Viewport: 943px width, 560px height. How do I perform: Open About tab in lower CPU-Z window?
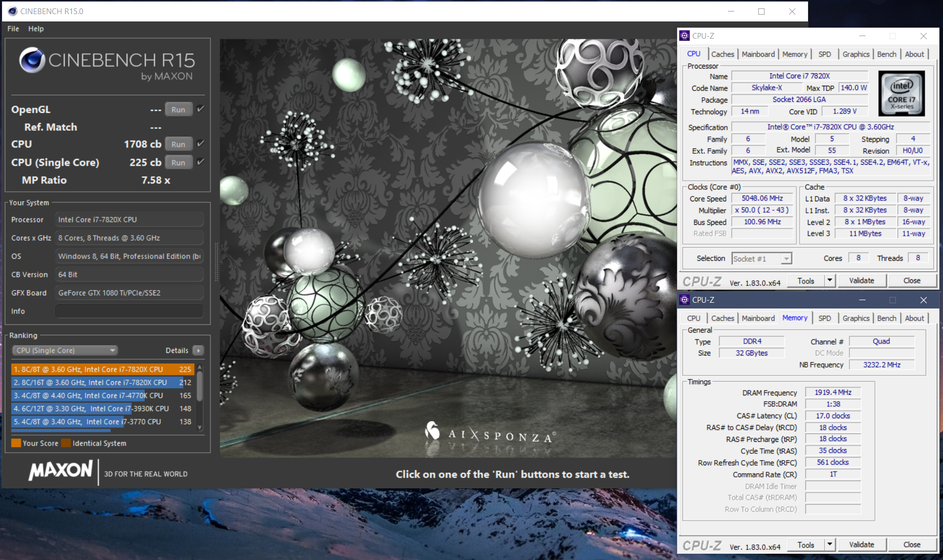pyautogui.click(x=915, y=318)
